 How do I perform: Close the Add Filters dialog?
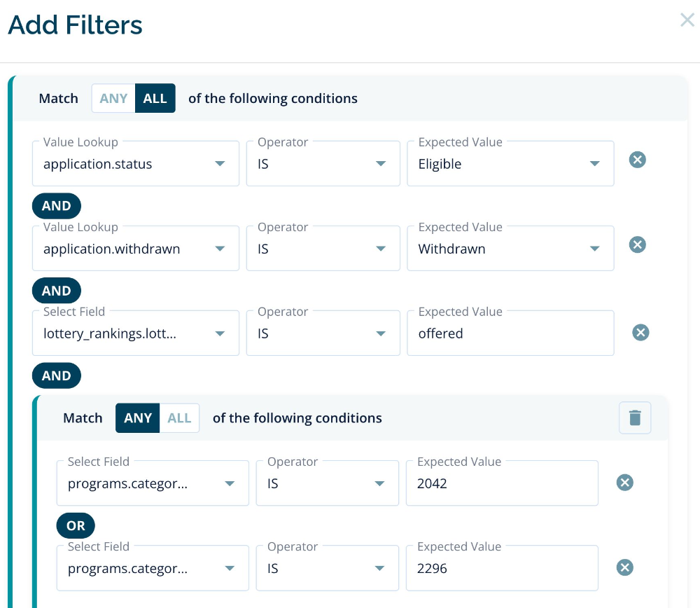687,20
